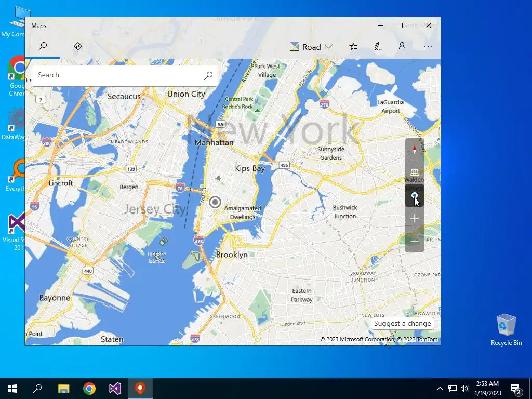
Task: Click the Bayonne map label
Action: click(x=55, y=298)
